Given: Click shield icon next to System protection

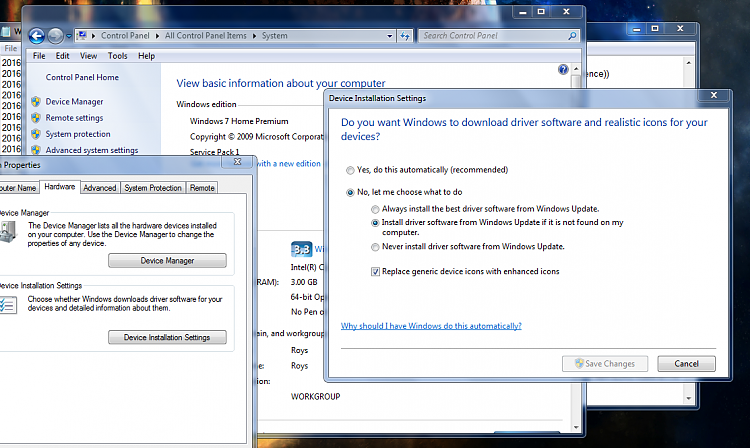Looking at the screenshot, I should pyautogui.click(x=36, y=134).
